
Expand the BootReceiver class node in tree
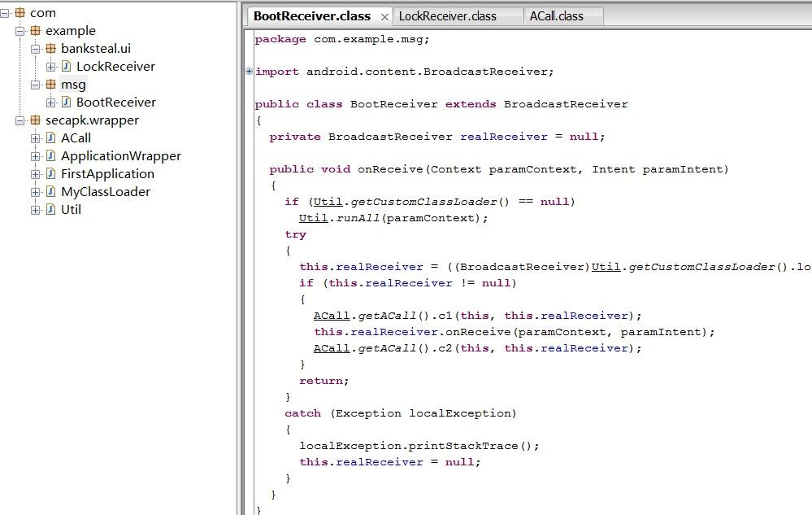point(50,103)
